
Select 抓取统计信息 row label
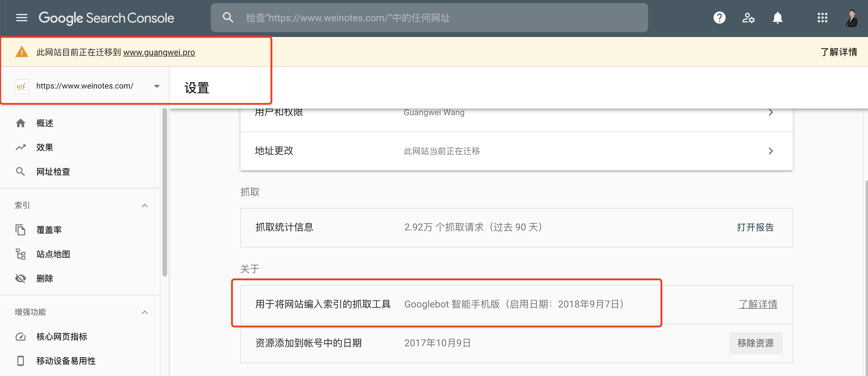tap(284, 227)
